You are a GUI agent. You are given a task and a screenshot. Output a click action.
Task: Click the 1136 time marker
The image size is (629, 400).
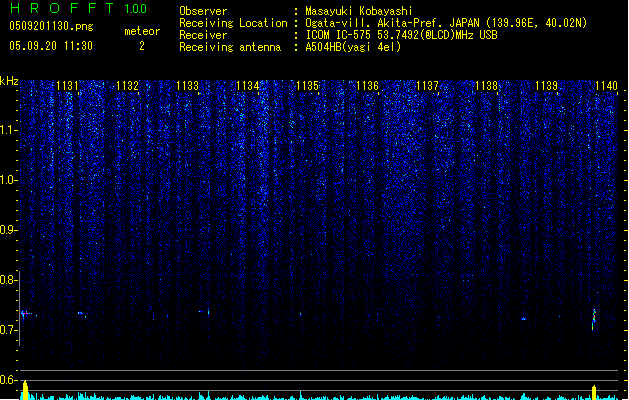tap(367, 86)
